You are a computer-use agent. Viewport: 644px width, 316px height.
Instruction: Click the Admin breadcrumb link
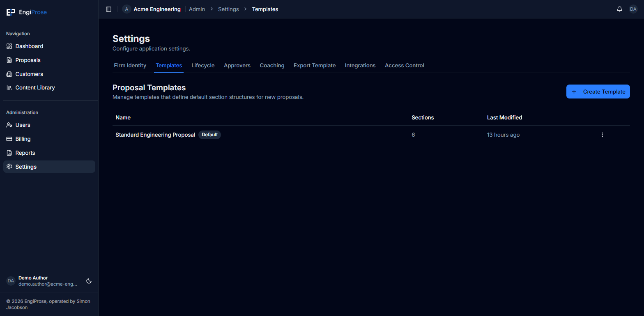coord(197,9)
